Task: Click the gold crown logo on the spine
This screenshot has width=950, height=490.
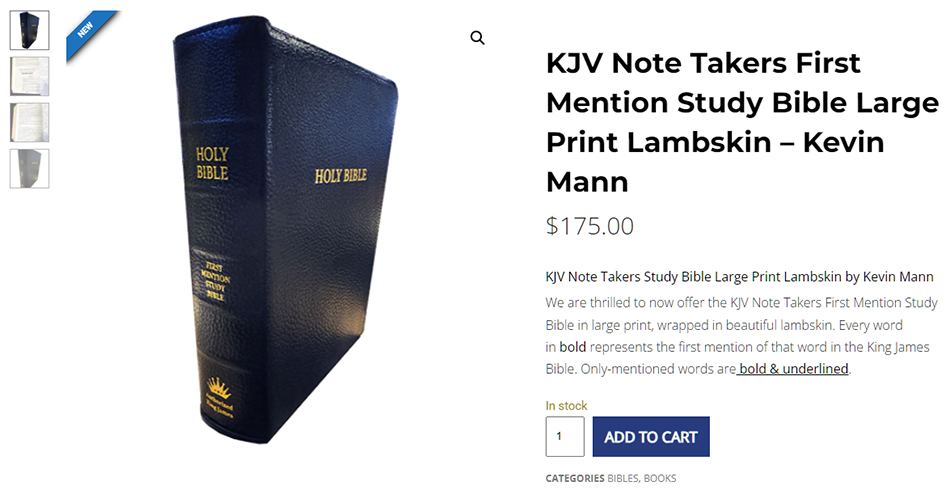Action: click(218, 386)
